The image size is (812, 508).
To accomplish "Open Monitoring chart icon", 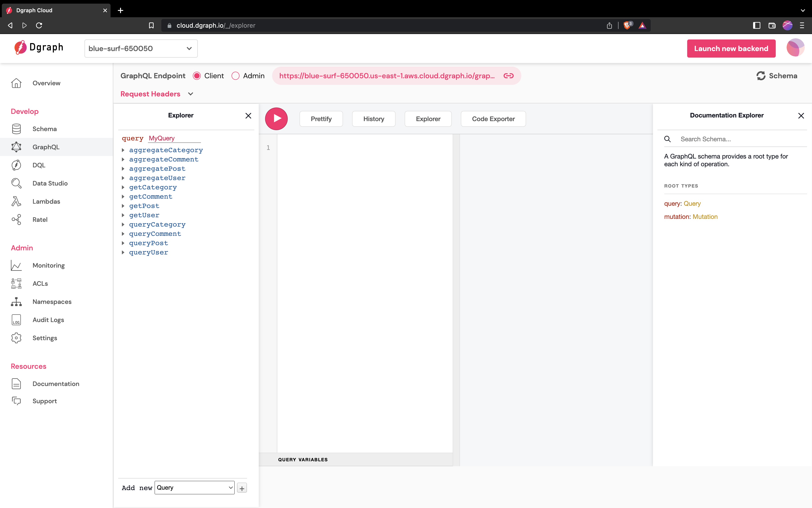I will (16, 265).
